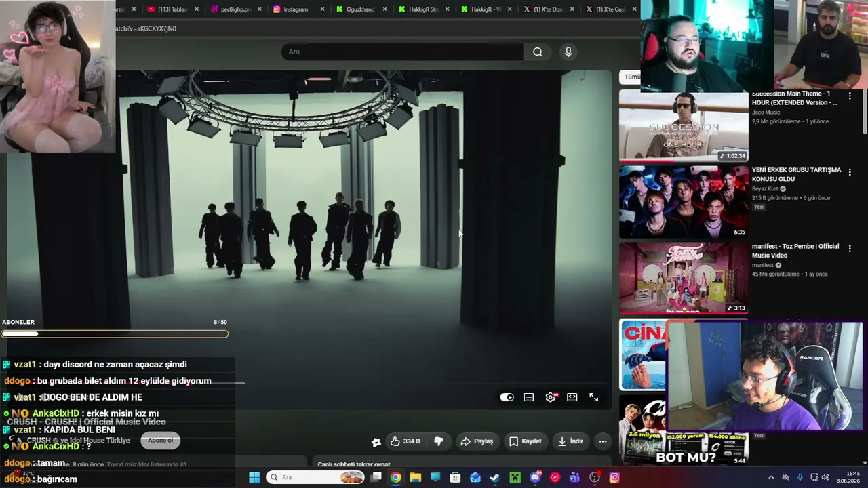Start voice search with the microphone icon
Image resolution: width=868 pixels, height=488 pixels.
568,52
